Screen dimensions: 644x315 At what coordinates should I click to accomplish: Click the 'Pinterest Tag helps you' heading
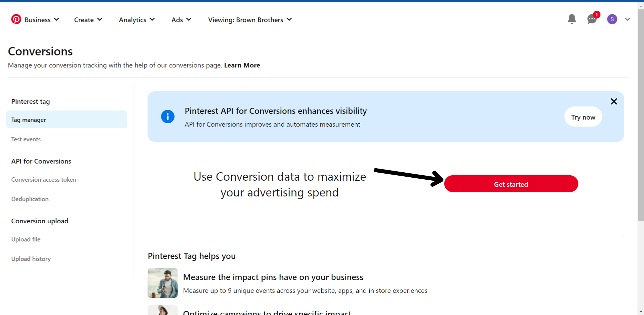192,256
